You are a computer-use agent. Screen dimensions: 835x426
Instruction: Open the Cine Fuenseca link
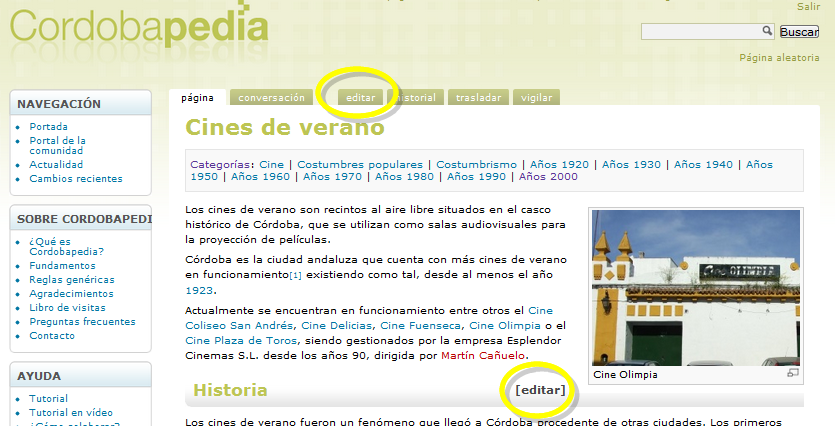tap(420, 325)
